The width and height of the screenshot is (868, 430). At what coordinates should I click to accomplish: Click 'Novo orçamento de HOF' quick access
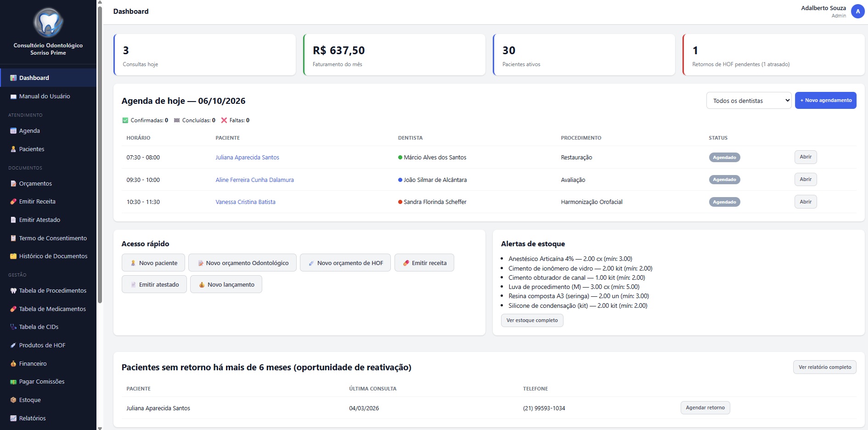tap(345, 263)
